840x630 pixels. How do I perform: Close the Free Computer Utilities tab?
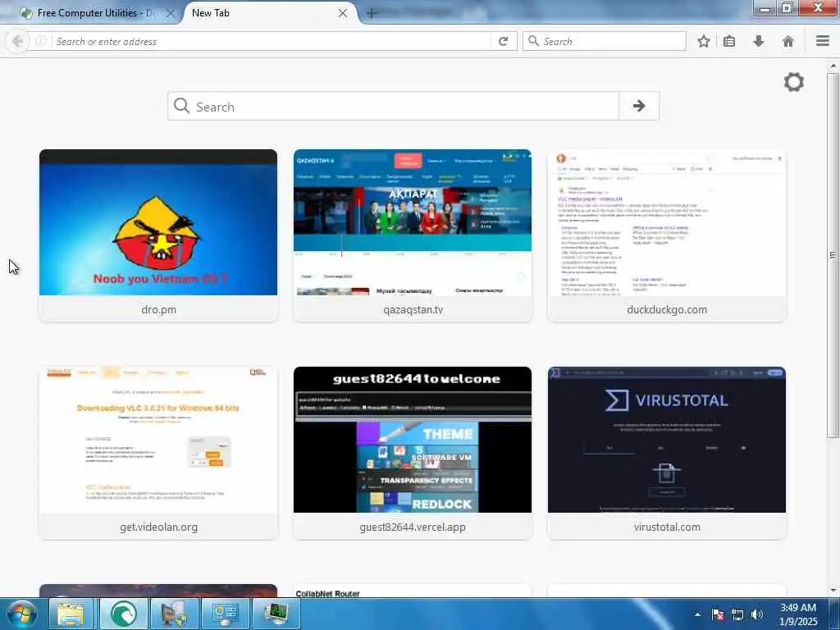pos(170,13)
